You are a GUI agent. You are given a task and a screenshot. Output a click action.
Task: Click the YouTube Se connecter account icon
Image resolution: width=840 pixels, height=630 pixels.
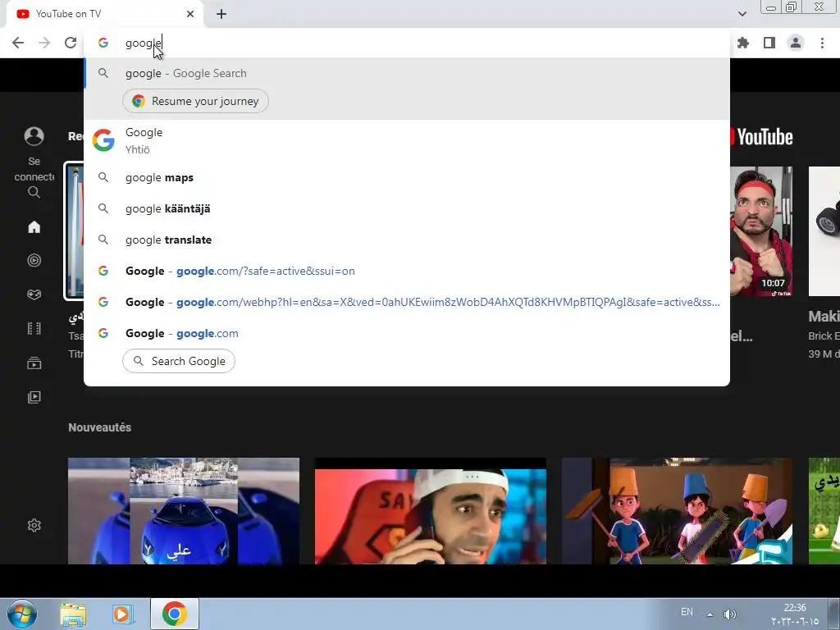pos(34,136)
